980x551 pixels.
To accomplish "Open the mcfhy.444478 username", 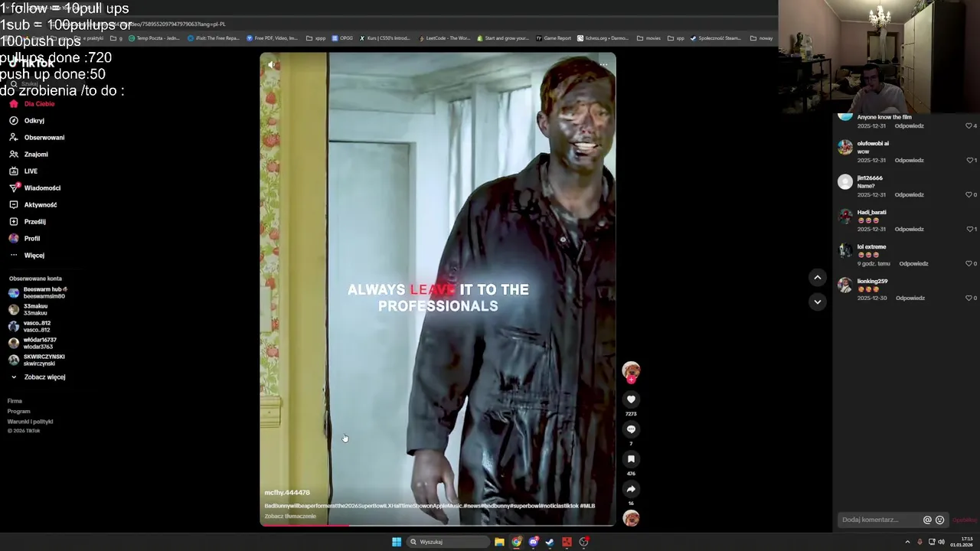I will (287, 492).
